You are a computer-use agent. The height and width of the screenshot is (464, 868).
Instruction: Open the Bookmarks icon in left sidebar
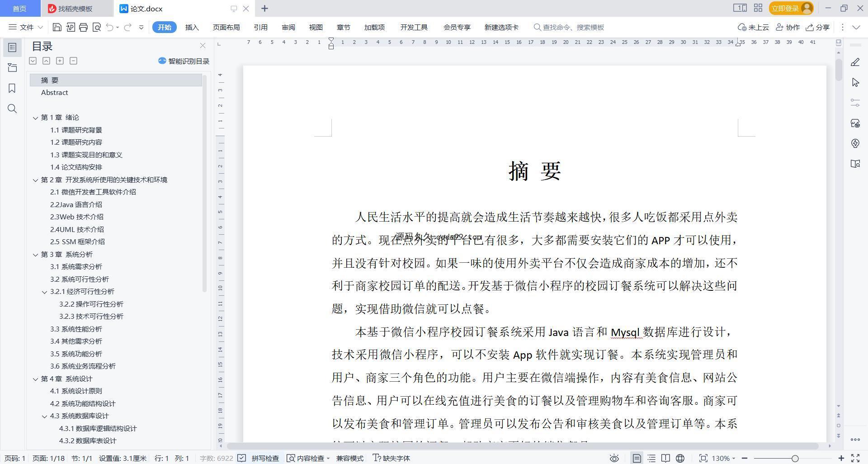12,88
